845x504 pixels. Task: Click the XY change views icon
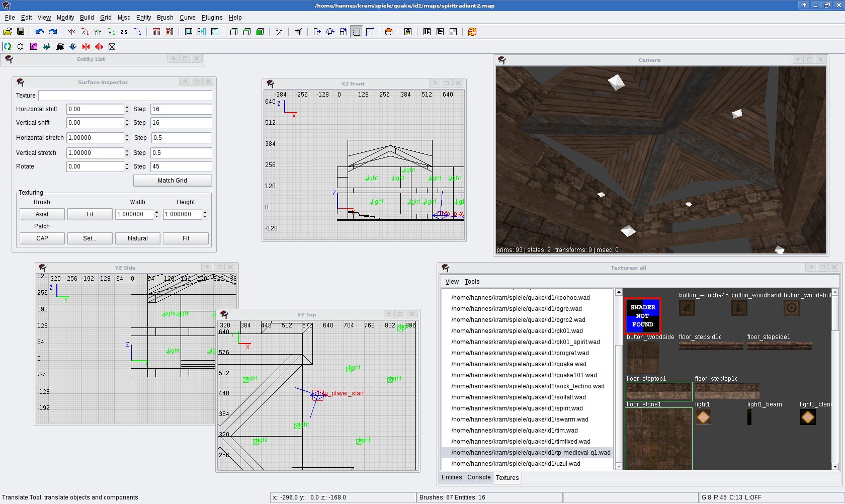pos(279,32)
